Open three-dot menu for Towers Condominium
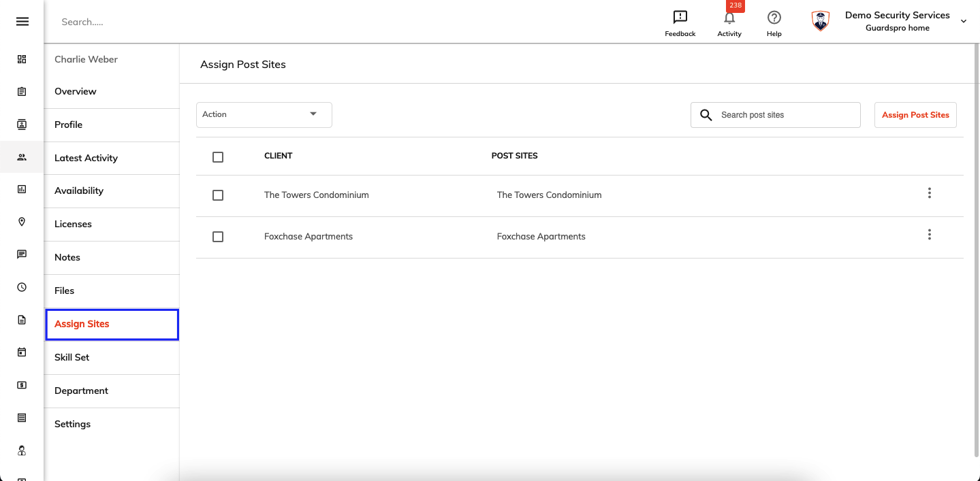The height and width of the screenshot is (481, 980). [x=930, y=193]
